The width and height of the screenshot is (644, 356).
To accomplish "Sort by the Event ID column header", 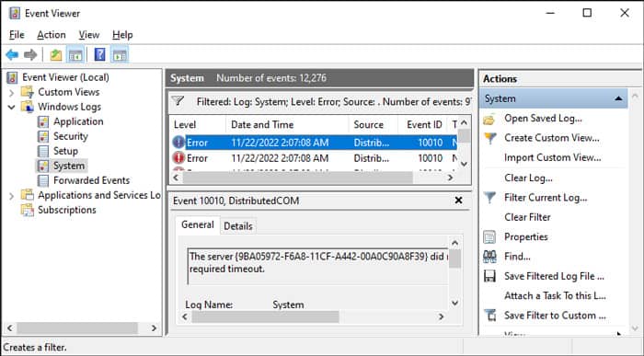I will click(422, 124).
